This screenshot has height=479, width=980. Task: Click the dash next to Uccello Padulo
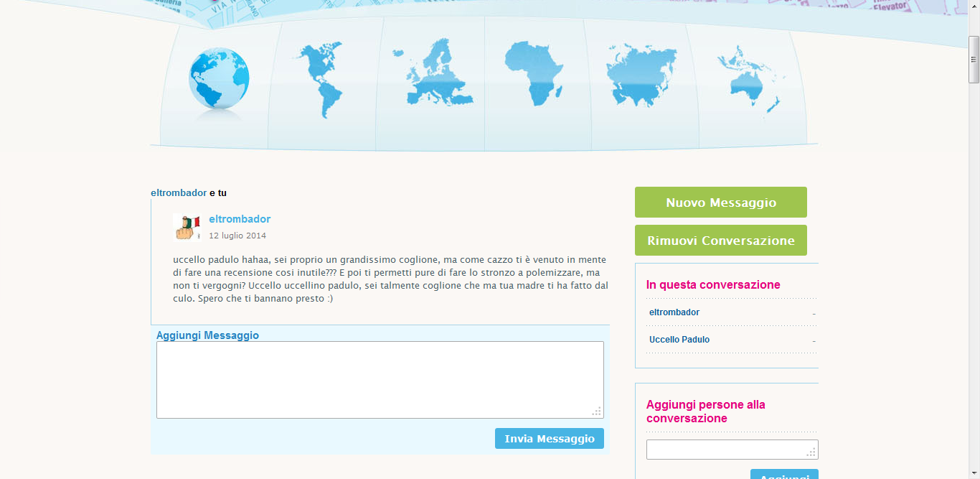[814, 341]
